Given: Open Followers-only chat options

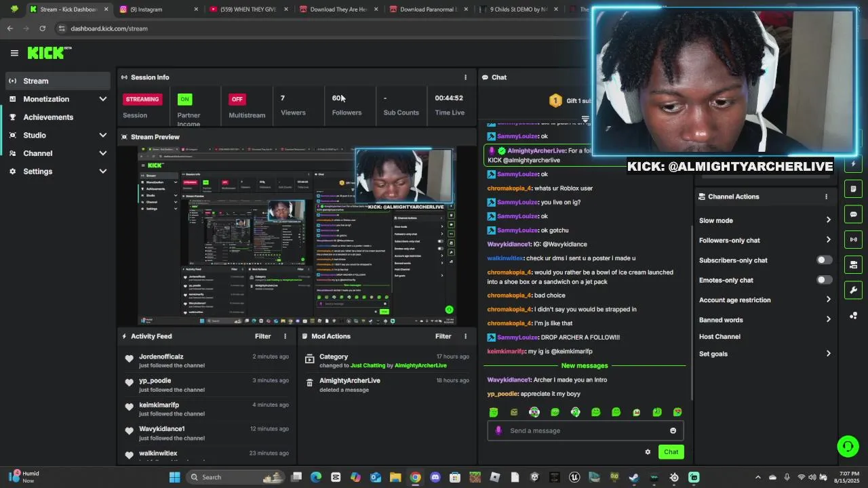Looking at the screenshot, I should pos(765,240).
